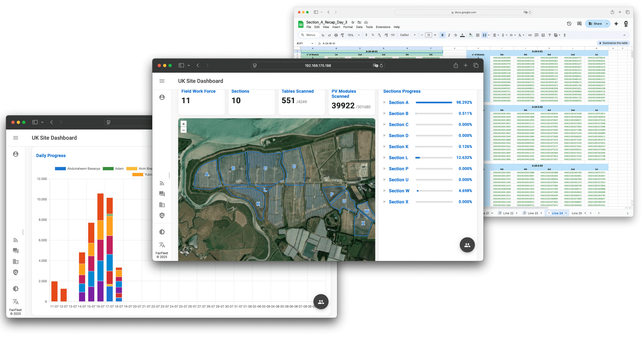This screenshot has width=644, height=340.
Task: Click the chat messages sidebar icon
Action: click(x=162, y=194)
